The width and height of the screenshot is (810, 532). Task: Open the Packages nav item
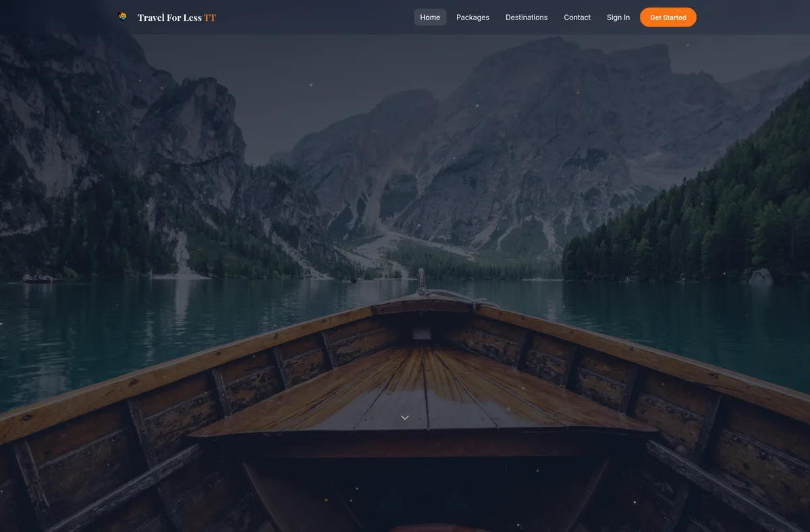pos(473,18)
